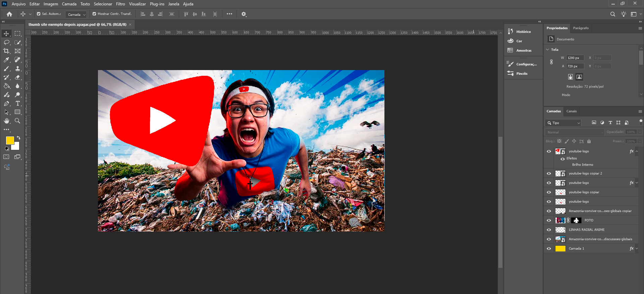
Task: Open options bar gear settings
Action: tap(244, 14)
